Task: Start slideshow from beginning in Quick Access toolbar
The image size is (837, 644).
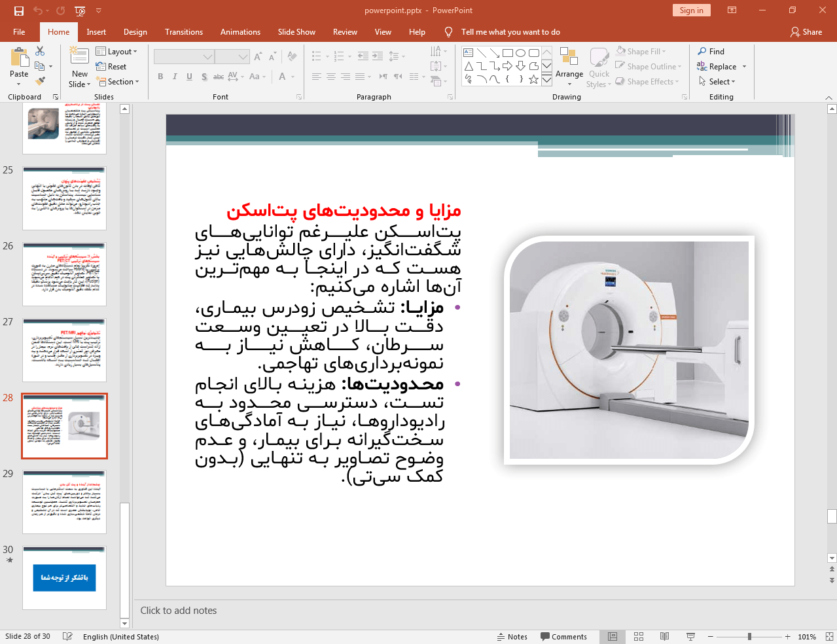Action: tap(80, 10)
